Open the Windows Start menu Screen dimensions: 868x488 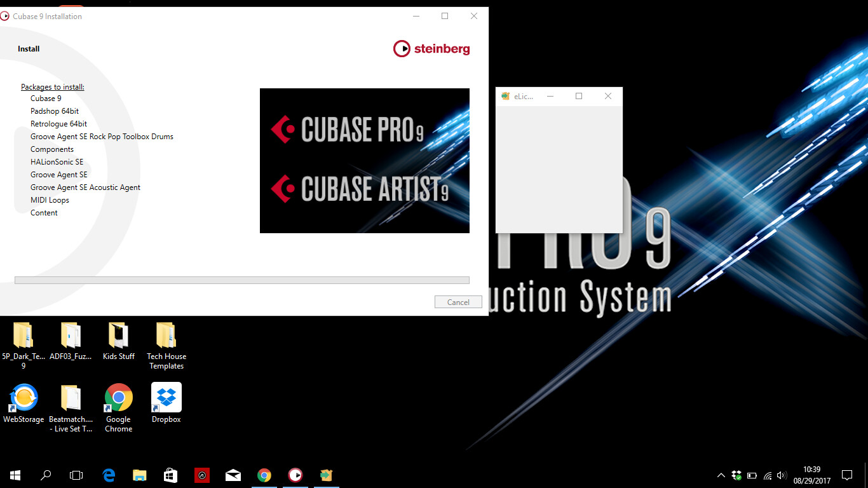[15, 475]
